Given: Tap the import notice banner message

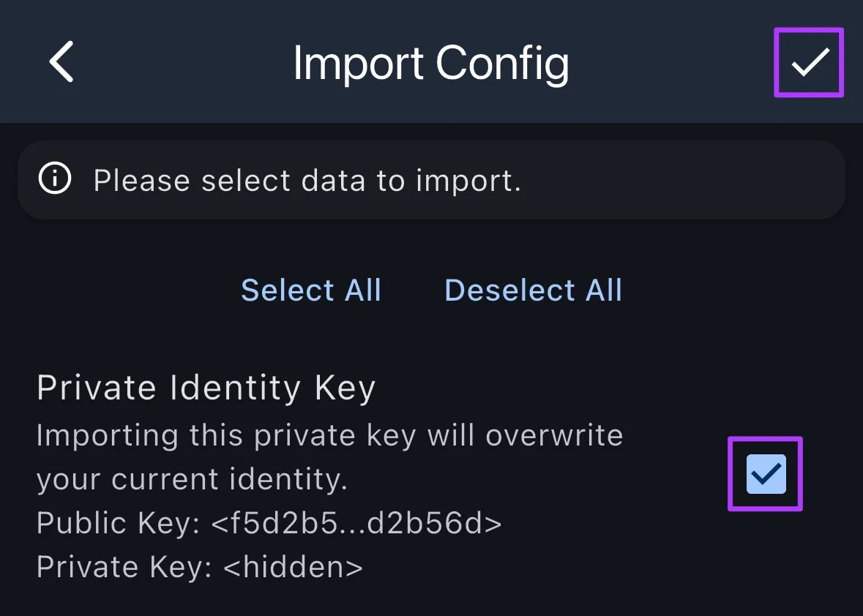Looking at the screenshot, I should pyautogui.click(x=306, y=179).
